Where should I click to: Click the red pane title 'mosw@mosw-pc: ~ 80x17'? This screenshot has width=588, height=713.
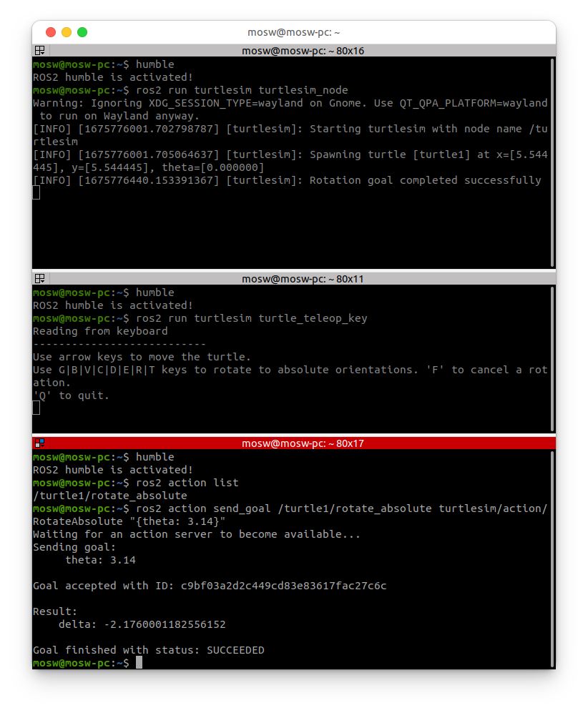click(x=303, y=444)
